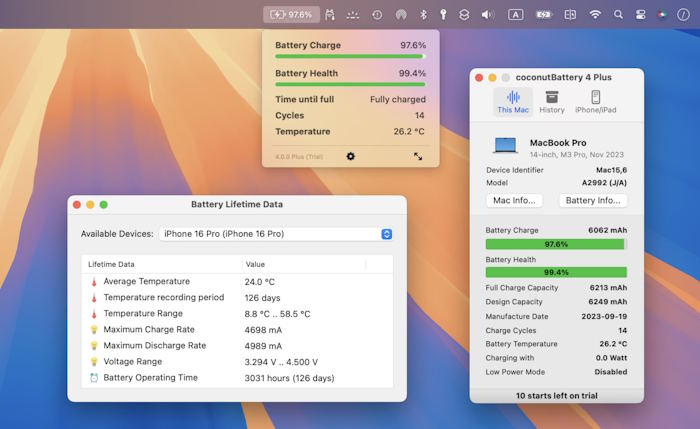This screenshot has width=700, height=429.
Task: Open the system battery menu bar icon
Action: click(x=543, y=15)
